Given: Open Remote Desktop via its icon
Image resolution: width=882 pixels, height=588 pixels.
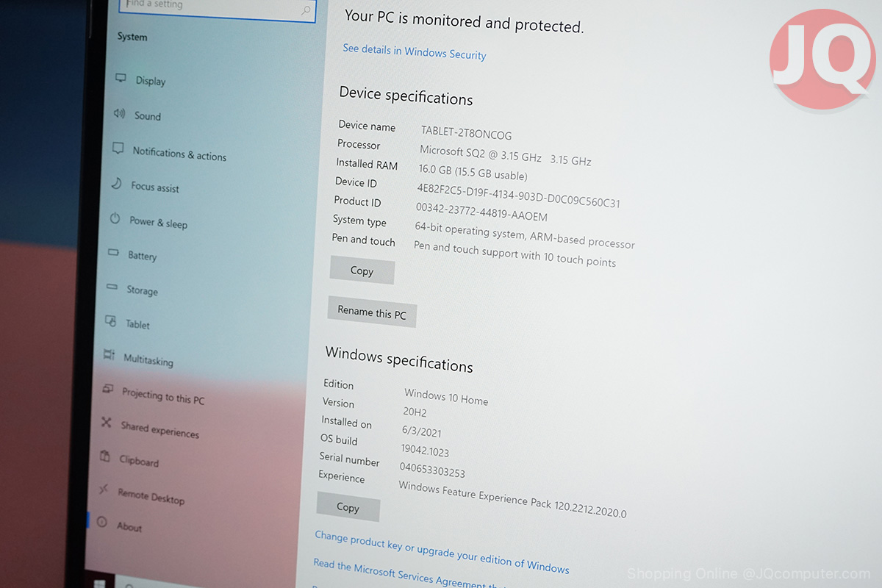Looking at the screenshot, I should [x=104, y=490].
